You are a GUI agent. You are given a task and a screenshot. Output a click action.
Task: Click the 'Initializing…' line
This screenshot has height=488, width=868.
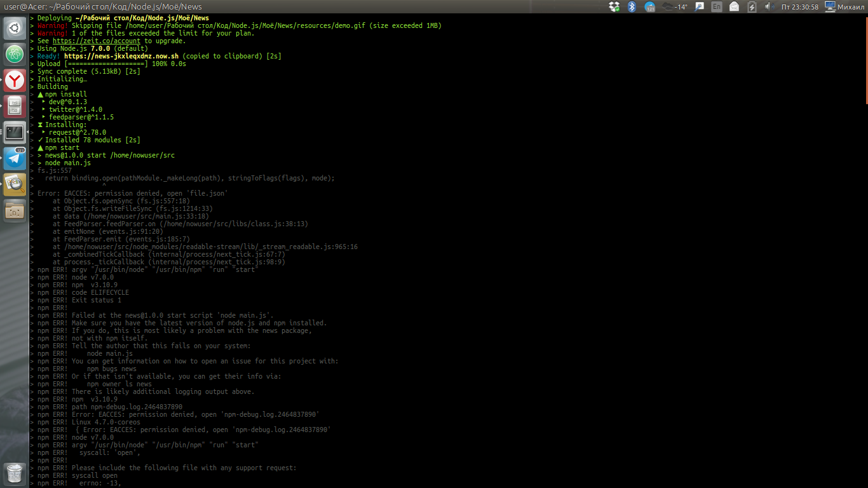pyautogui.click(x=62, y=79)
